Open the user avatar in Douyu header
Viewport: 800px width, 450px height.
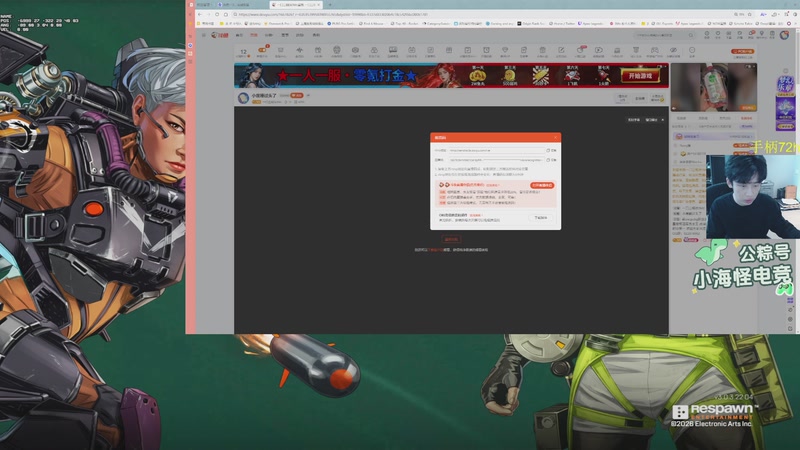pyautogui.click(x=784, y=35)
